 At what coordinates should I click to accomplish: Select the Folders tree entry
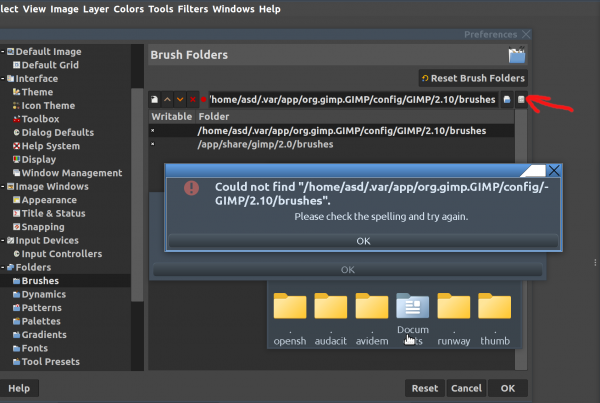tap(33, 267)
